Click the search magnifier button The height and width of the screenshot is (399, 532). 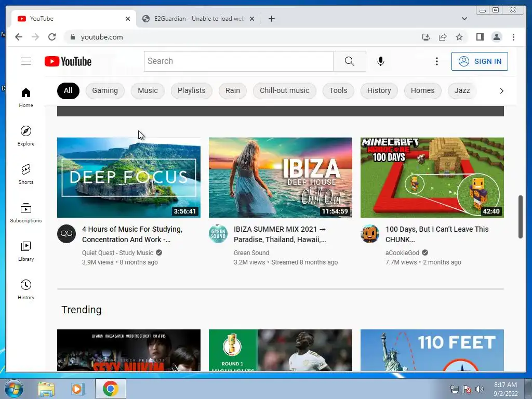350,61
